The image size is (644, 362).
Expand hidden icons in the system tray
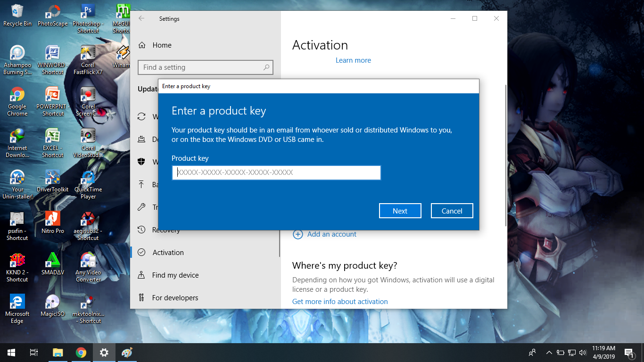click(x=549, y=352)
